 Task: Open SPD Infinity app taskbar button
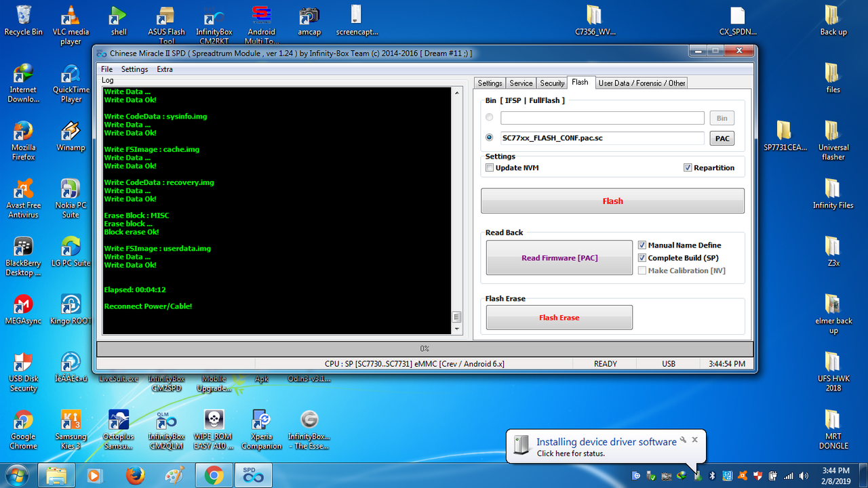click(x=254, y=475)
